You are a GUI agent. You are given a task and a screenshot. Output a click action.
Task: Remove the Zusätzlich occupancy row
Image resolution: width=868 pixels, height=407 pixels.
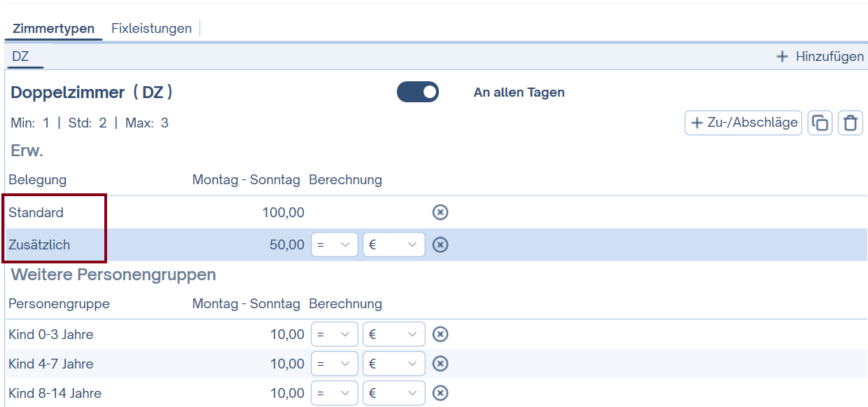440,244
